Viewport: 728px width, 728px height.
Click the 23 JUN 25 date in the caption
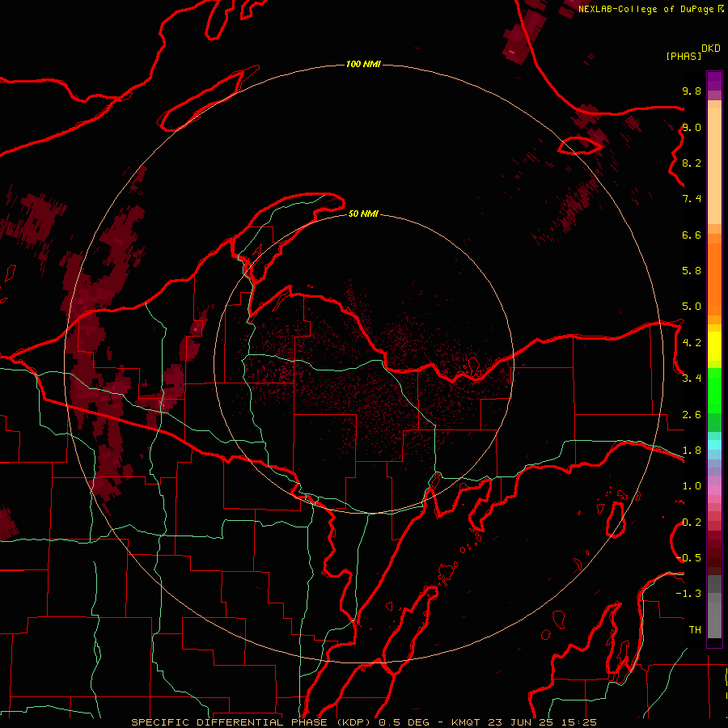pos(521,722)
